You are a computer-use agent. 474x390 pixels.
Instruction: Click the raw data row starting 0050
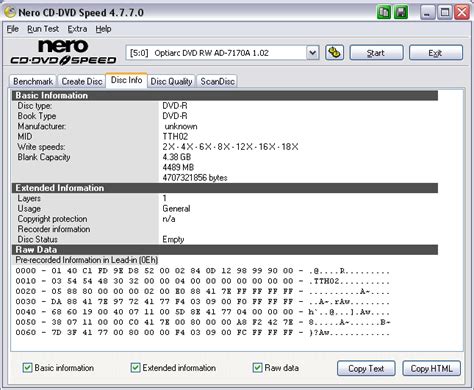coord(203,323)
